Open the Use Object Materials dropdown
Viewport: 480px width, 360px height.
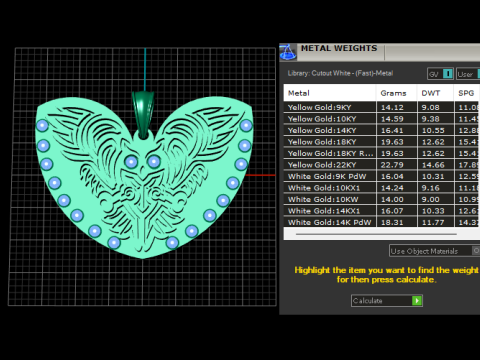[x=434, y=251]
